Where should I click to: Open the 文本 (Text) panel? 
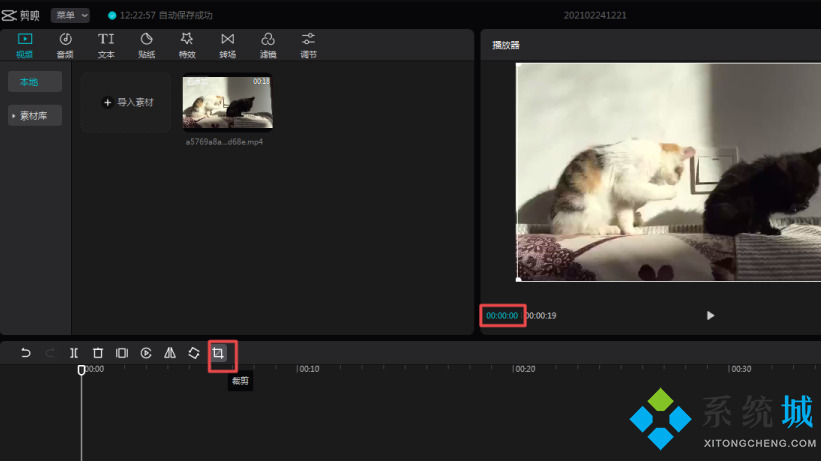[106, 45]
